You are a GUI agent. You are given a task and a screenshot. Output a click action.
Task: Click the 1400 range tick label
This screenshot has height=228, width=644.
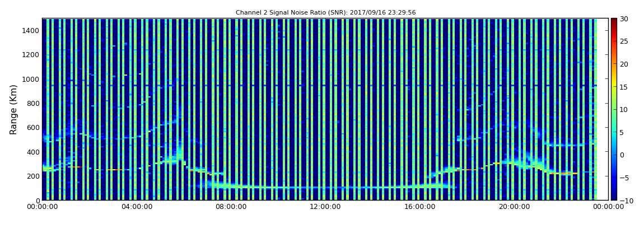(x=31, y=30)
